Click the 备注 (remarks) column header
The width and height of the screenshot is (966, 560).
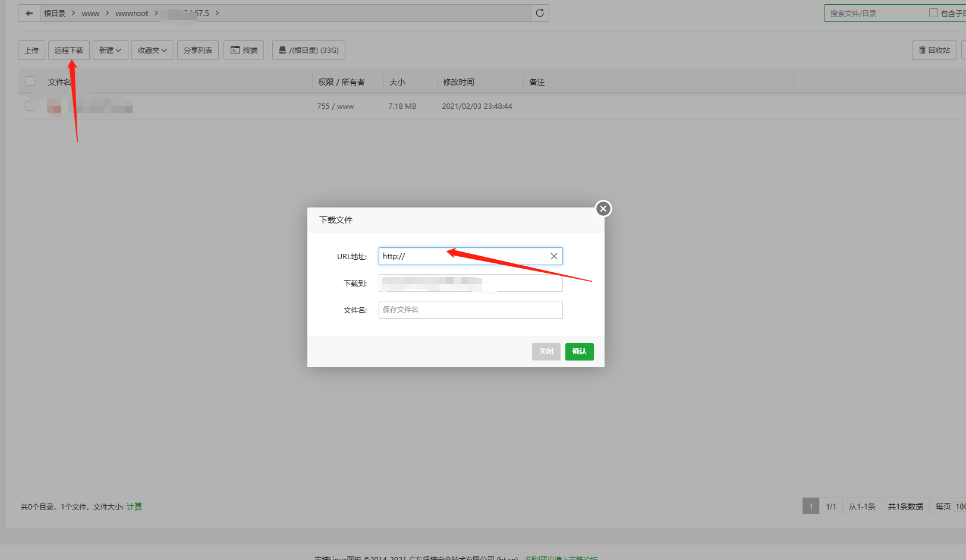click(x=537, y=82)
